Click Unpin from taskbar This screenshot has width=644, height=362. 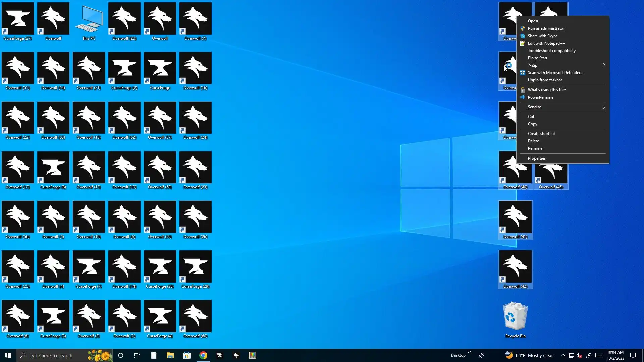click(545, 80)
